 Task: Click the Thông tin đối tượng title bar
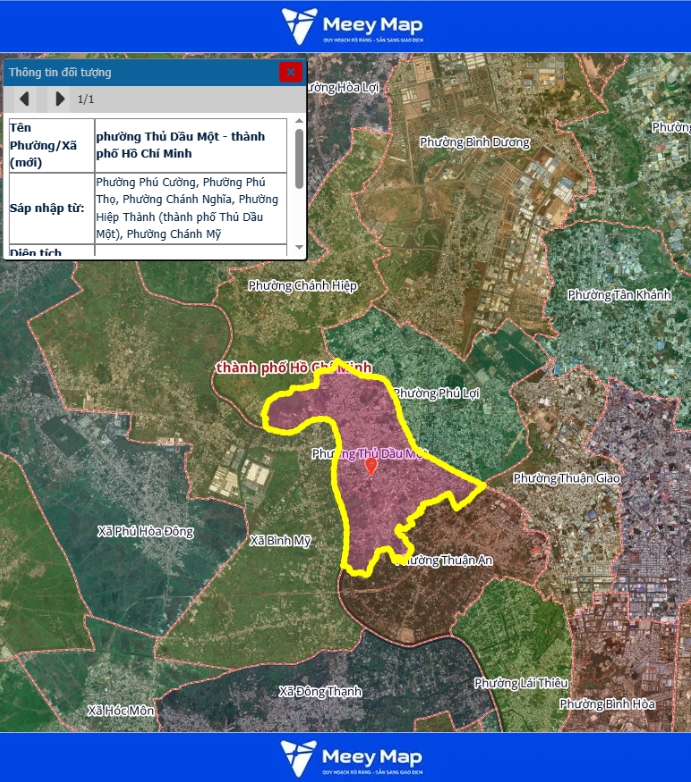pos(140,72)
